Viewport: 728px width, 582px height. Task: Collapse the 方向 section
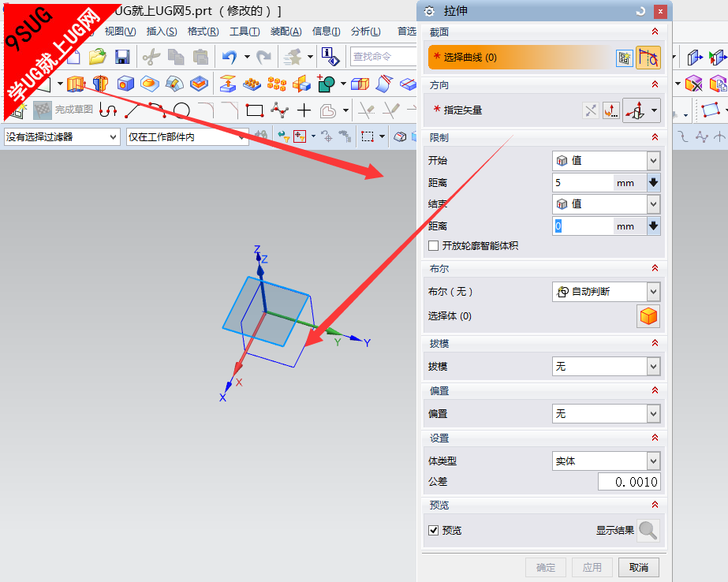pos(655,84)
